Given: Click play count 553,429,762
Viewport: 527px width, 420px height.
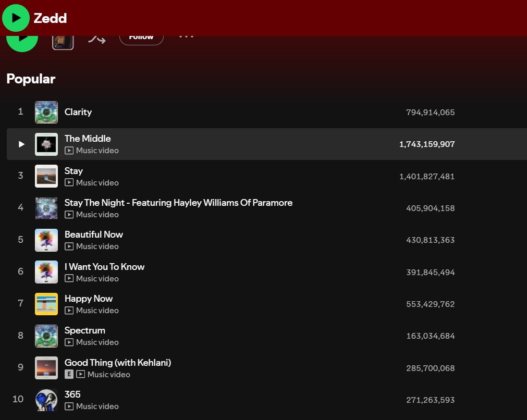Looking at the screenshot, I should click(x=430, y=304).
